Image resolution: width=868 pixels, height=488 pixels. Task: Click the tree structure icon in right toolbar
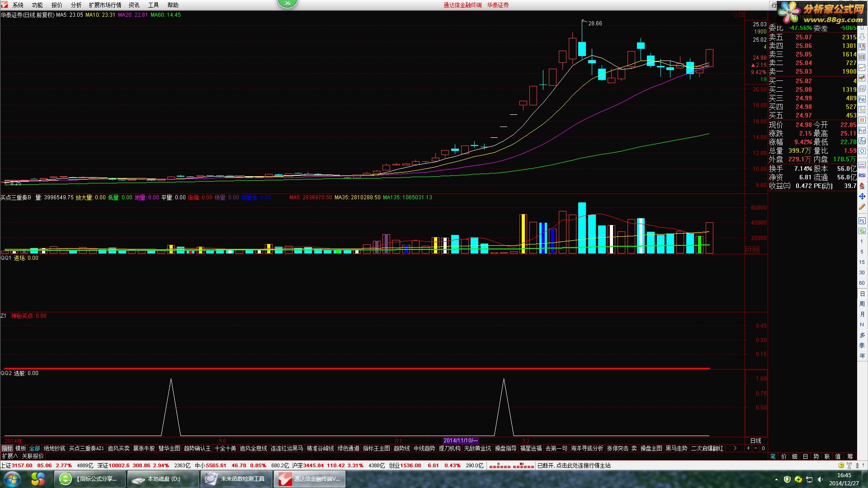tap(862, 109)
